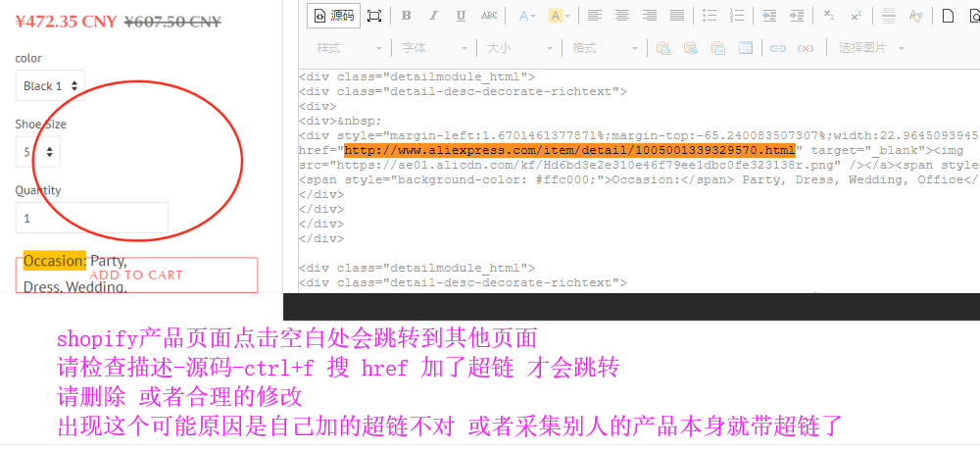The height and width of the screenshot is (451, 980).
Task: Toggle bold formatting
Action: point(407,16)
